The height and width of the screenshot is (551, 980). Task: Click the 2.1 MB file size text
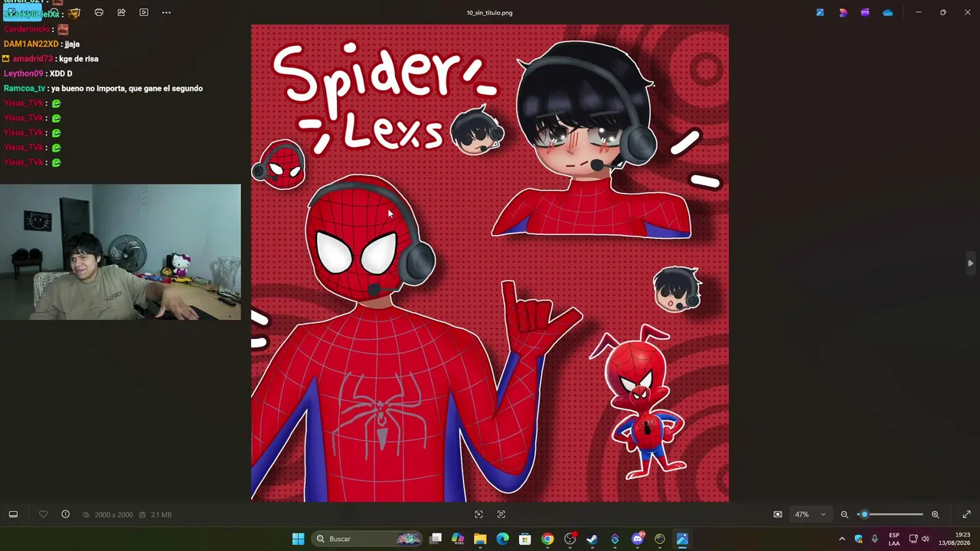point(161,515)
